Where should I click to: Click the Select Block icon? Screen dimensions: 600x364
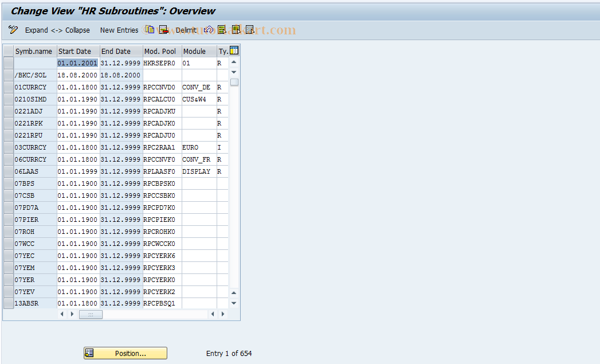(236, 29)
